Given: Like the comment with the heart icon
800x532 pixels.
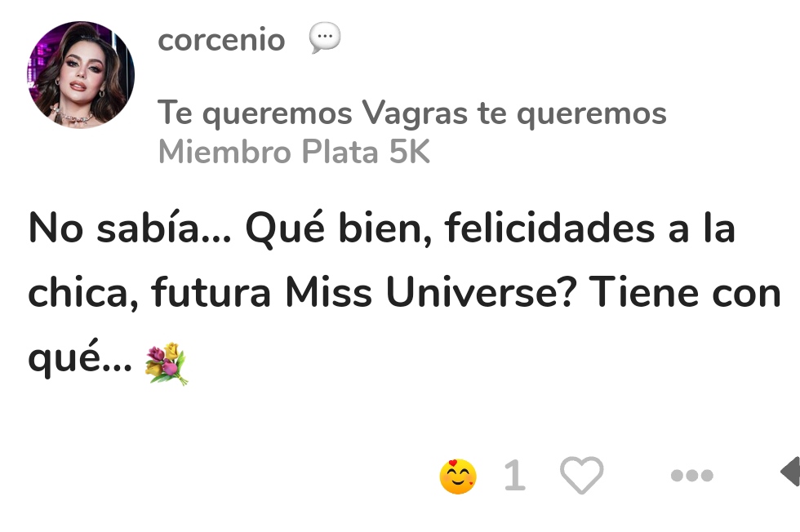Looking at the screenshot, I should [581, 475].
